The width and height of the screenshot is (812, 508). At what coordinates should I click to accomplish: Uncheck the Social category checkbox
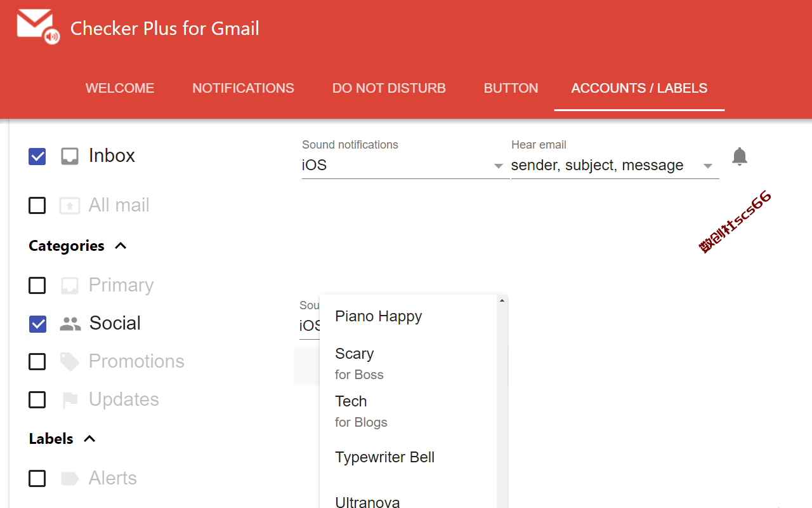pyautogui.click(x=37, y=324)
